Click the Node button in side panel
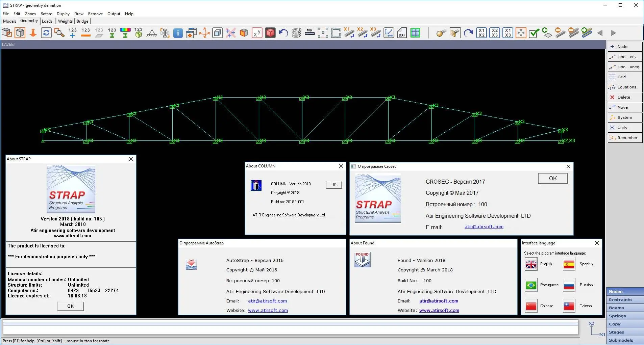This screenshot has width=644, height=345. point(625,47)
